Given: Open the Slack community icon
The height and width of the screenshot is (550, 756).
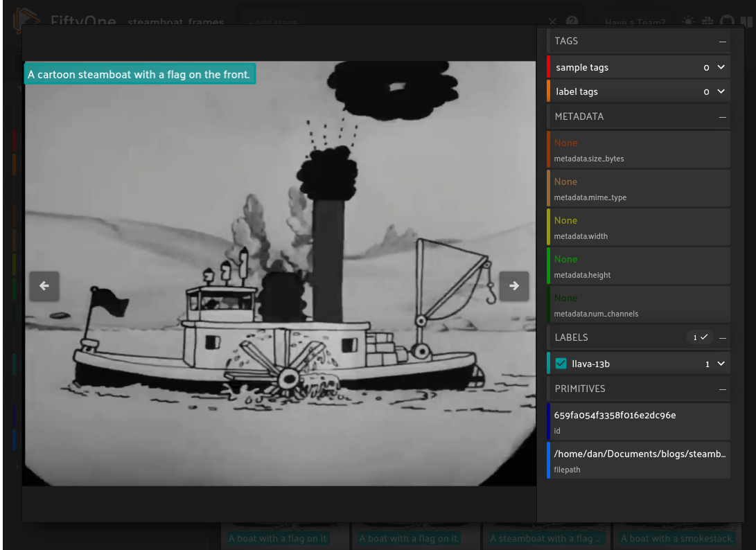Looking at the screenshot, I should (x=707, y=21).
